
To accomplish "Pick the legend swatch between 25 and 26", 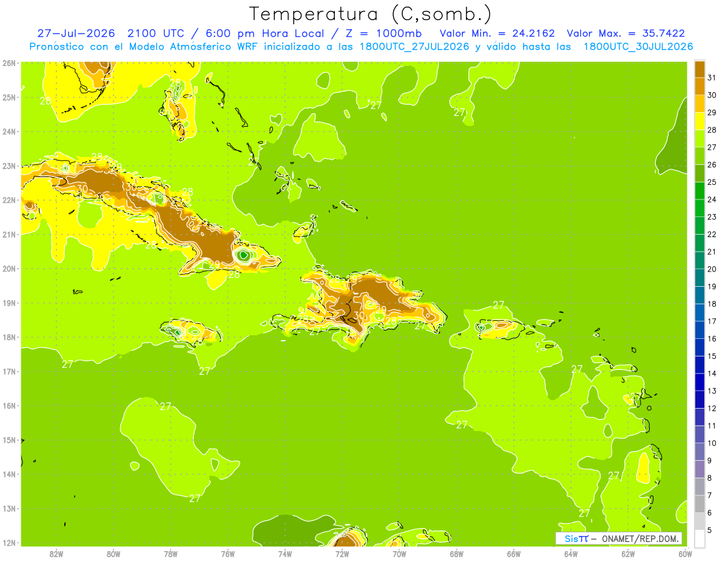I will [x=699, y=173].
